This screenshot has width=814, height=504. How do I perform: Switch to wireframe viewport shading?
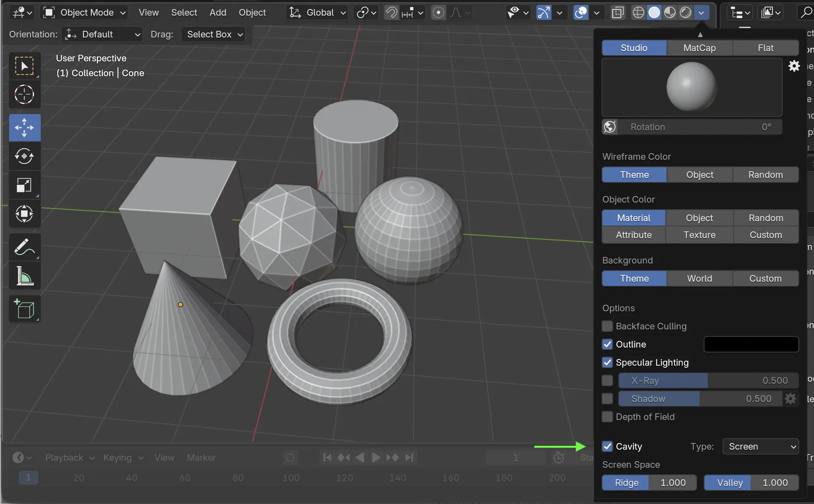click(638, 13)
